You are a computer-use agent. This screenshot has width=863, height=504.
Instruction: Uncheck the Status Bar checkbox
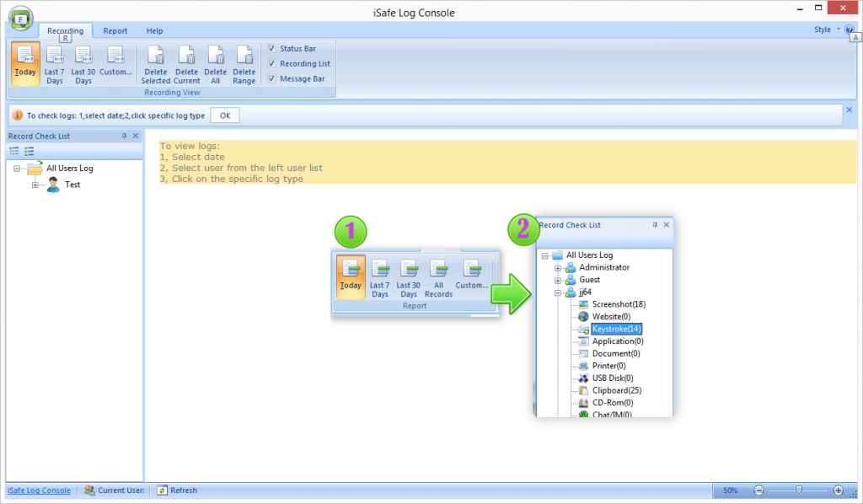click(271, 49)
